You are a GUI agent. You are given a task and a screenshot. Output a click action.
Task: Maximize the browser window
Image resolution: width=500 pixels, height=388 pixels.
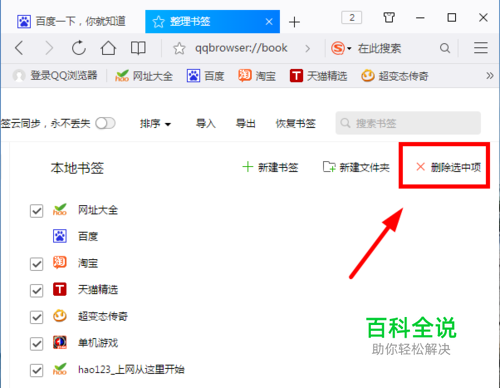(452, 17)
